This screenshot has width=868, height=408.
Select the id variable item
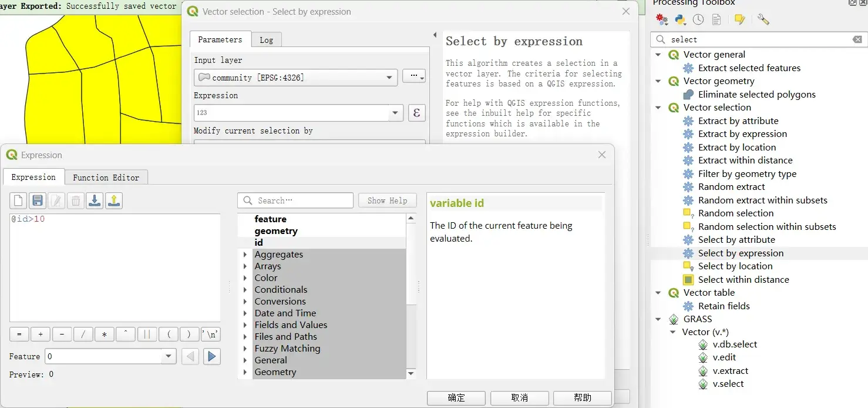coord(259,243)
